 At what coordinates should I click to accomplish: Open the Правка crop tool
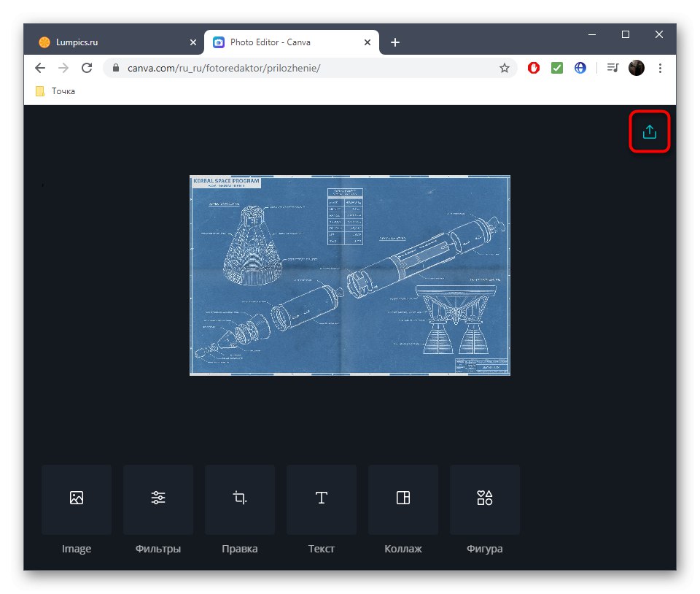tap(240, 500)
